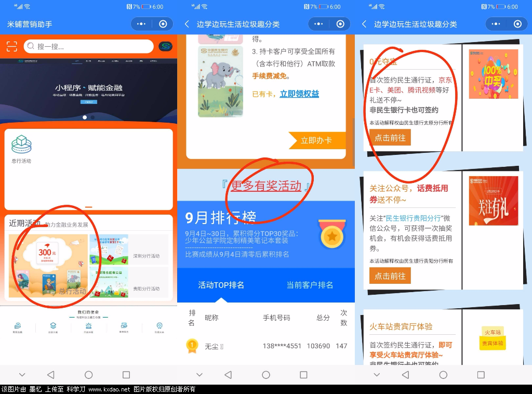
Task: Tap the stacked-layers icon under 我们的使命
Action: coord(53,325)
